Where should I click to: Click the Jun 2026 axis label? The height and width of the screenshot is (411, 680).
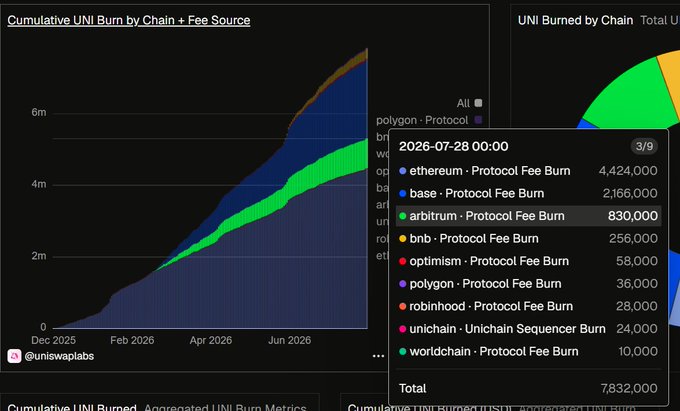tap(289, 340)
